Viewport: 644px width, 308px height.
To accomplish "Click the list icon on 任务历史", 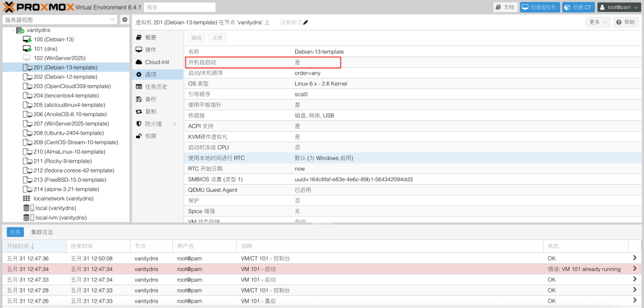I will pyautogui.click(x=139, y=87).
